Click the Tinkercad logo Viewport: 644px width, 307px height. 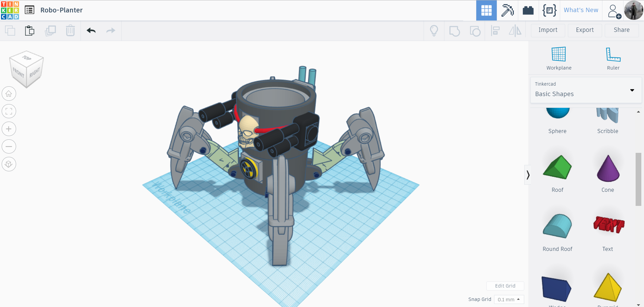pyautogui.click(x=10, y=10)
